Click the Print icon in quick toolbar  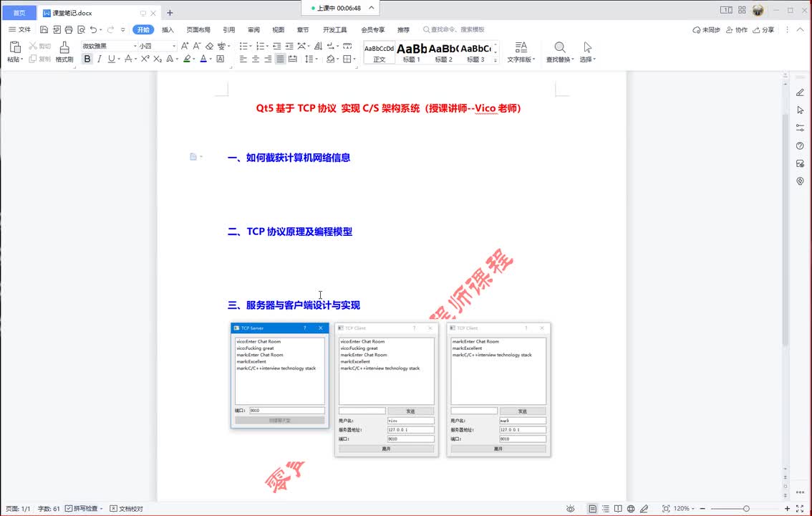click(69, 29)
